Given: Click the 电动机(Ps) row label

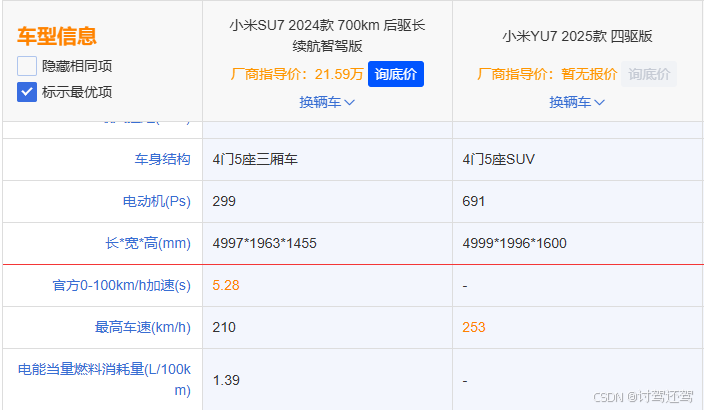Looking at the screenshot, I should click(157, 201).
